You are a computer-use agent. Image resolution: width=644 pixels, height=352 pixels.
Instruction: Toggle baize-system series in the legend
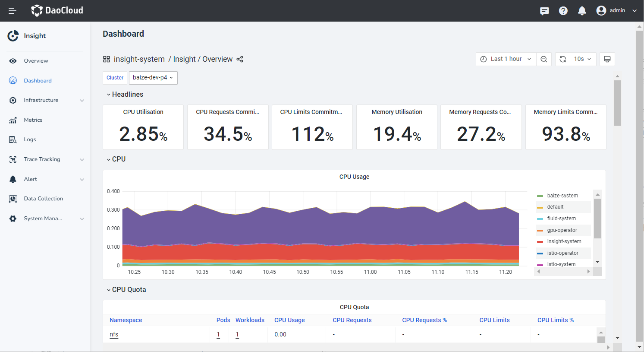[x=562, y=196]
